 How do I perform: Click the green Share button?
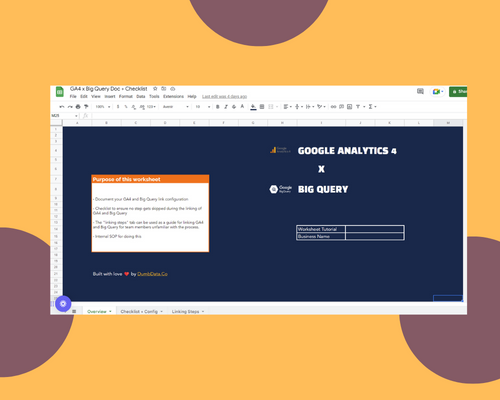click(x=458, y=91)
